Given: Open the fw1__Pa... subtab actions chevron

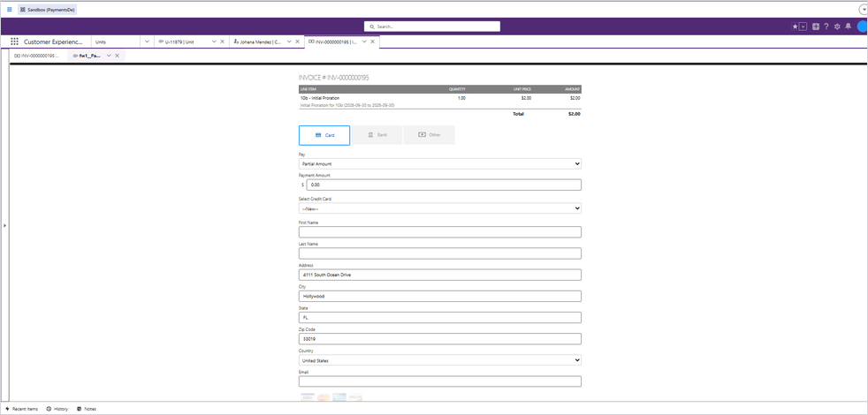Looking at the screenshot, I should pyautogui.click(x=109, y=56).
